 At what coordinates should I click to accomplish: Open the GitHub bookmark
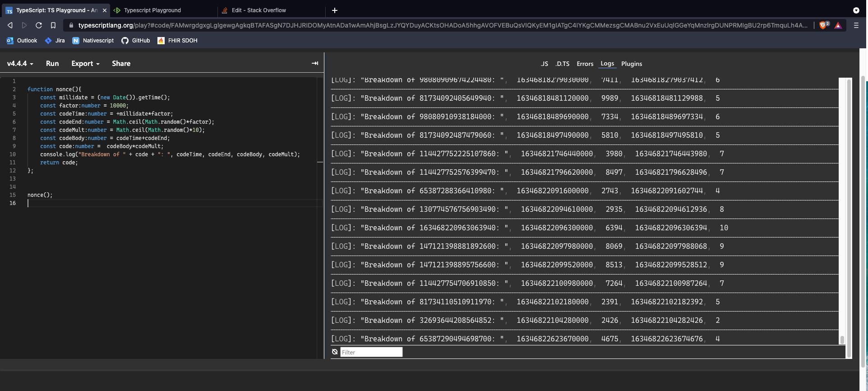click(x=135, y=40)
